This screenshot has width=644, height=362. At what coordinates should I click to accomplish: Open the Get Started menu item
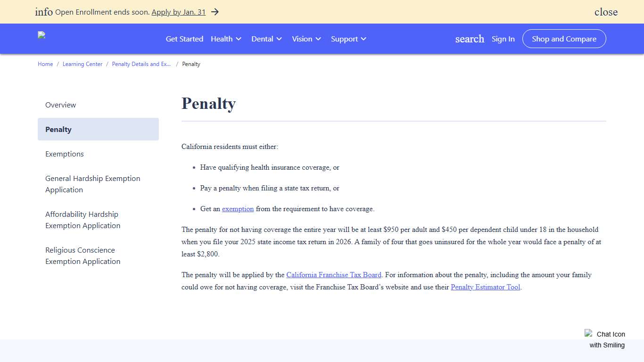(x=184, y=39)
